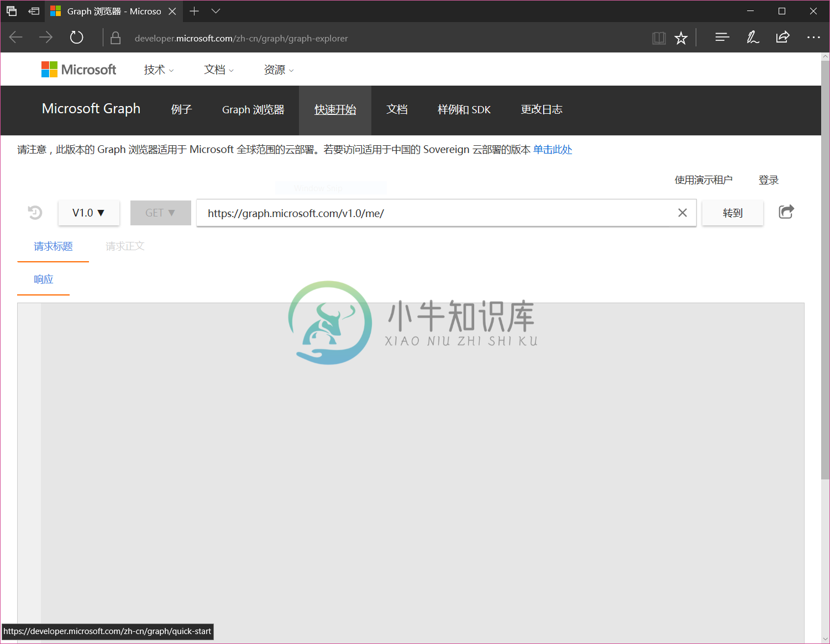Image resolution: width=830 pixels, height=644 pixels.
Task: Select 文档 in the dark nav bar
Action: point(397,109)
